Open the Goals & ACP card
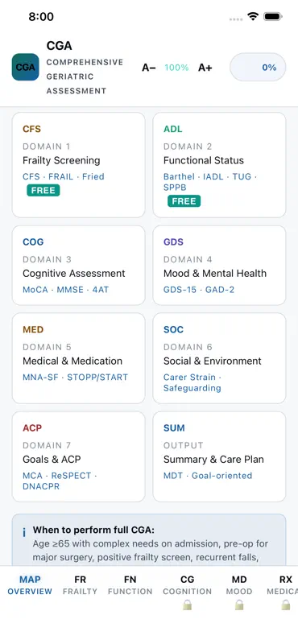Image resolution: width=298 pixels, height=644 pixels. [x=78, y=456]
